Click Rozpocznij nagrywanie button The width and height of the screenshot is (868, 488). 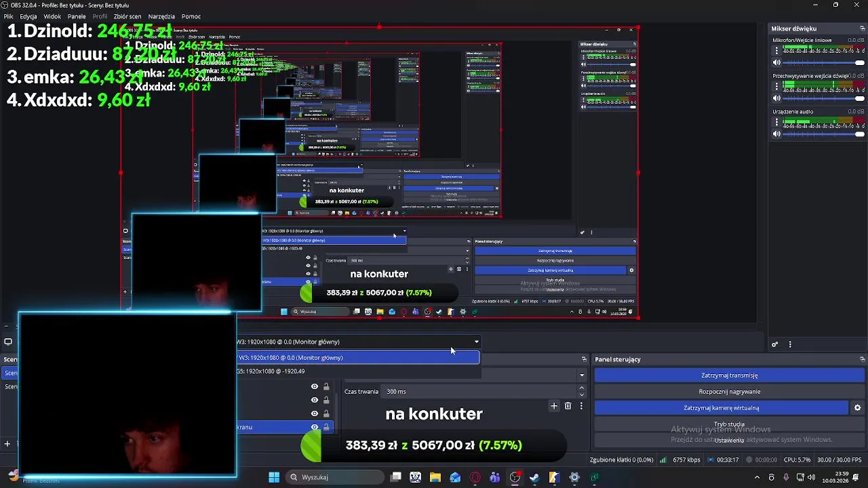pyautogui.click(x=730, y=392)
